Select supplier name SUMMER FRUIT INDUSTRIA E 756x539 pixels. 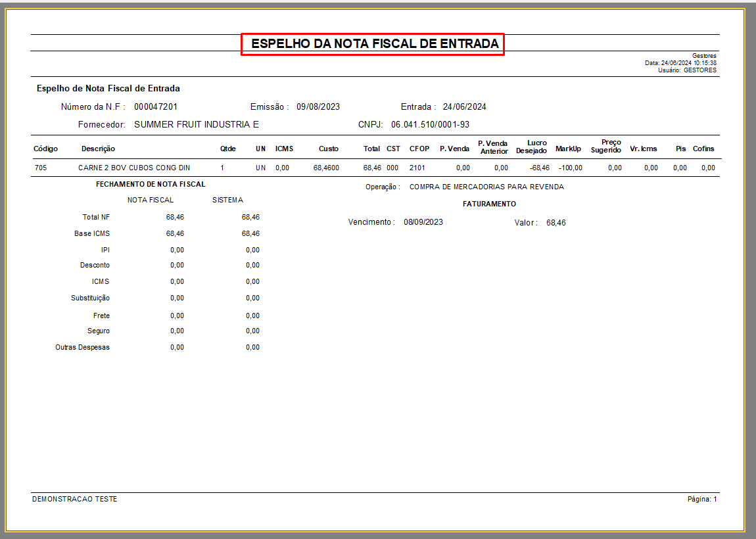coord(197,124)
